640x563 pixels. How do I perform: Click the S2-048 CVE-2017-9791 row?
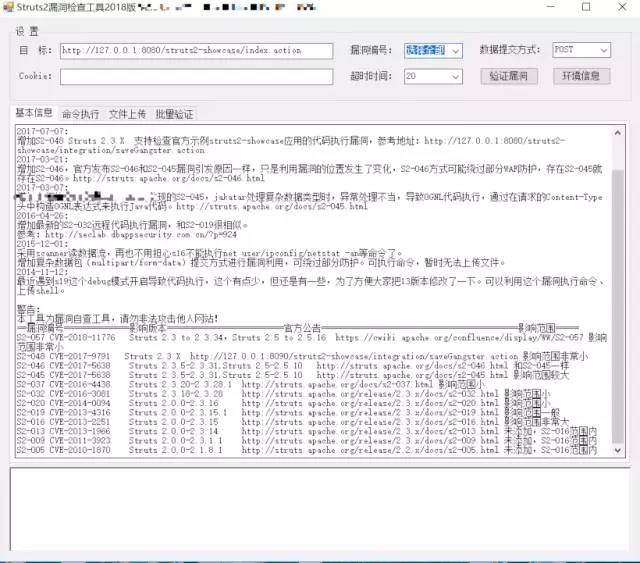point(302,356)
